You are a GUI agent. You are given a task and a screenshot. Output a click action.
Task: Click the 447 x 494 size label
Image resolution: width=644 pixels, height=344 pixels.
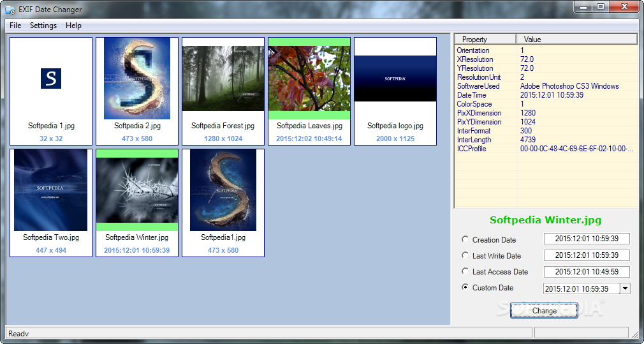(x=51, y=250)
